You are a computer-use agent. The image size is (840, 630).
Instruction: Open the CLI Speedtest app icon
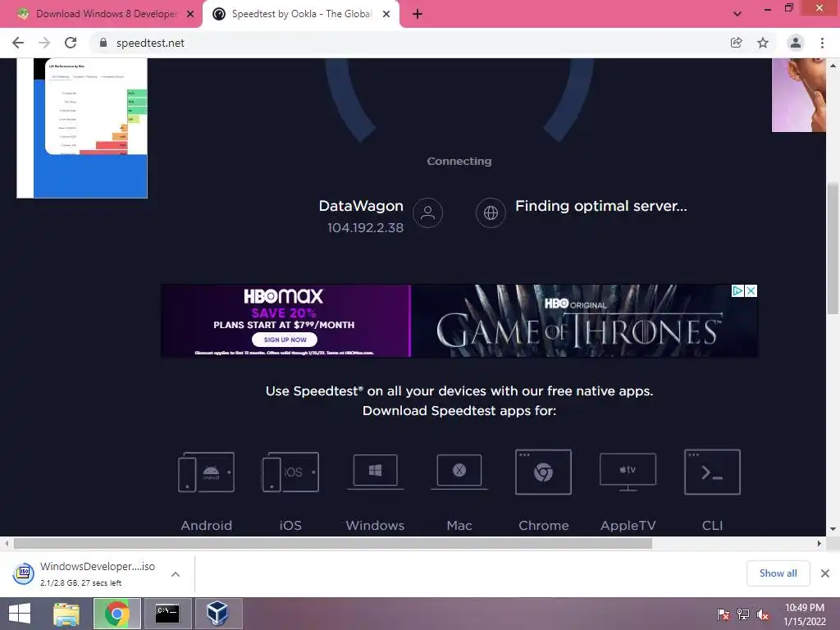[712, 472]
